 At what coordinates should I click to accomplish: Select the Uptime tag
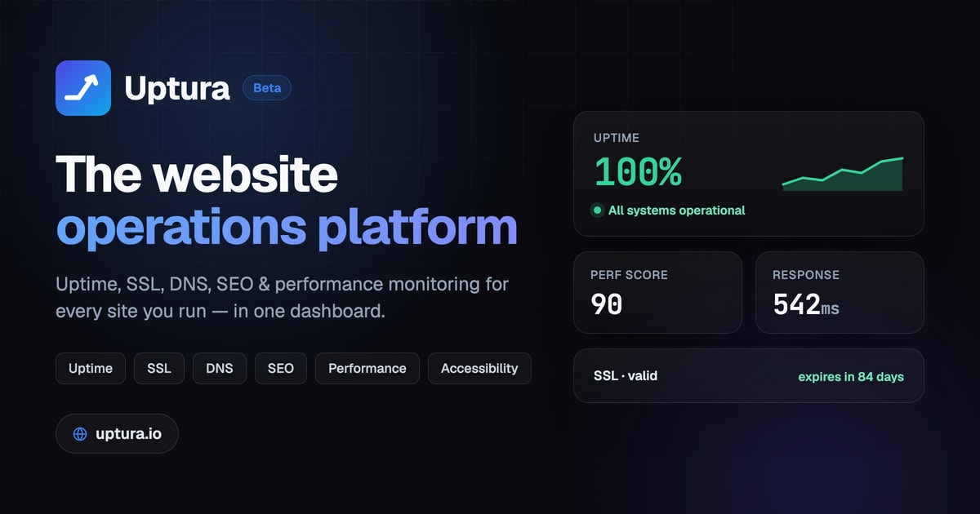click(x=91, y=369)
